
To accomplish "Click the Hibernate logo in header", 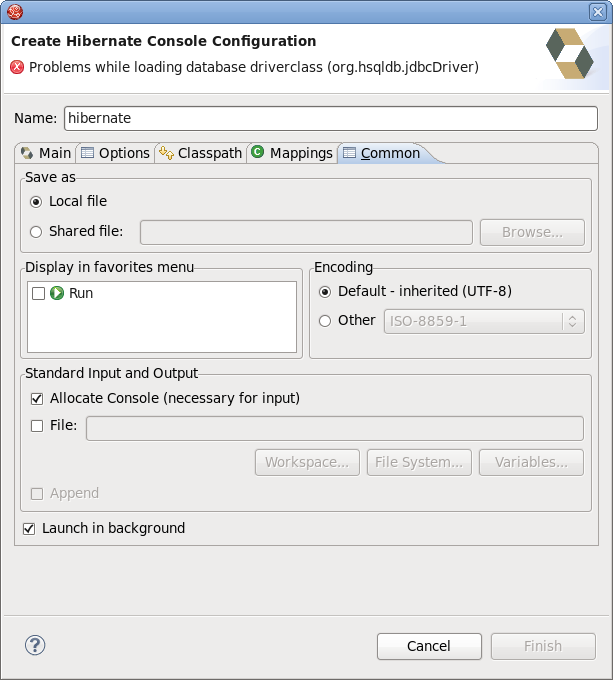I will click(x=569, y=53).
